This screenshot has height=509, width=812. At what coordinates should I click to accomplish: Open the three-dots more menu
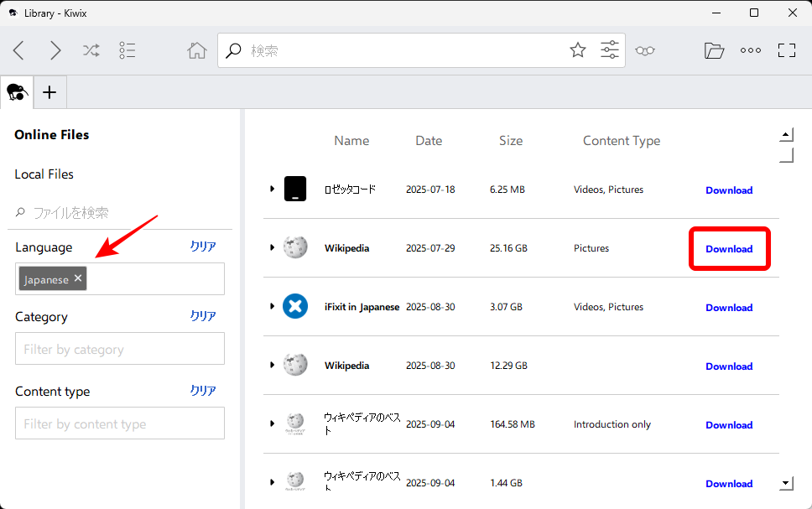coord(751,50)
